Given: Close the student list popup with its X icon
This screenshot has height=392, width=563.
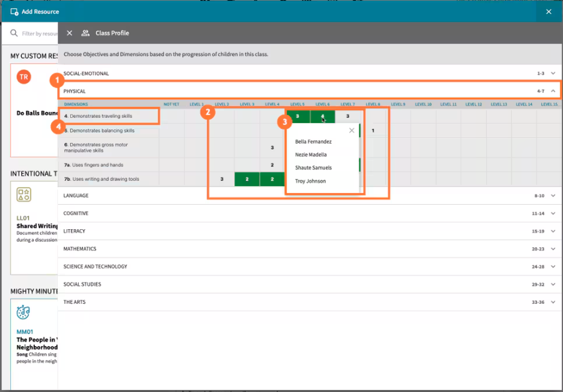Looking at the screenshot, I should tap(352, 130).
